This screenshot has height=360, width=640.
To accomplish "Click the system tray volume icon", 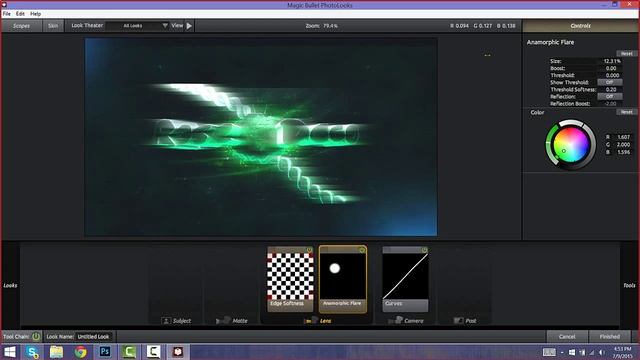I will [601, 352].
